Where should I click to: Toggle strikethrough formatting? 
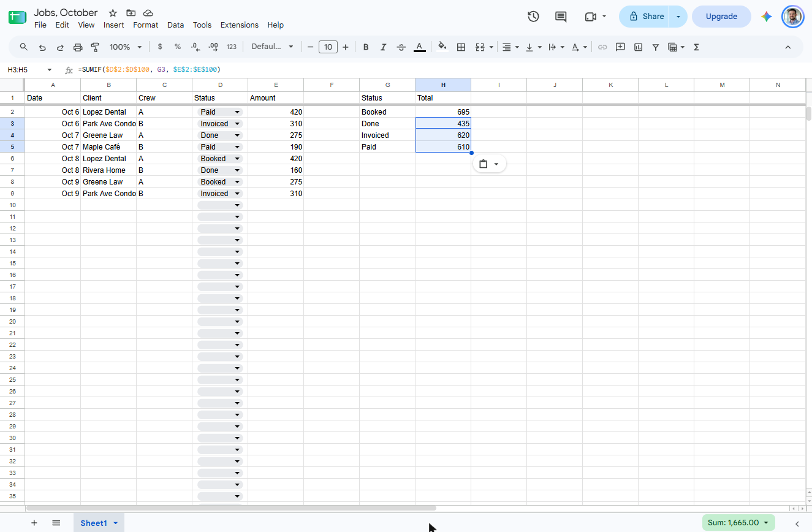tap(401, 47)
